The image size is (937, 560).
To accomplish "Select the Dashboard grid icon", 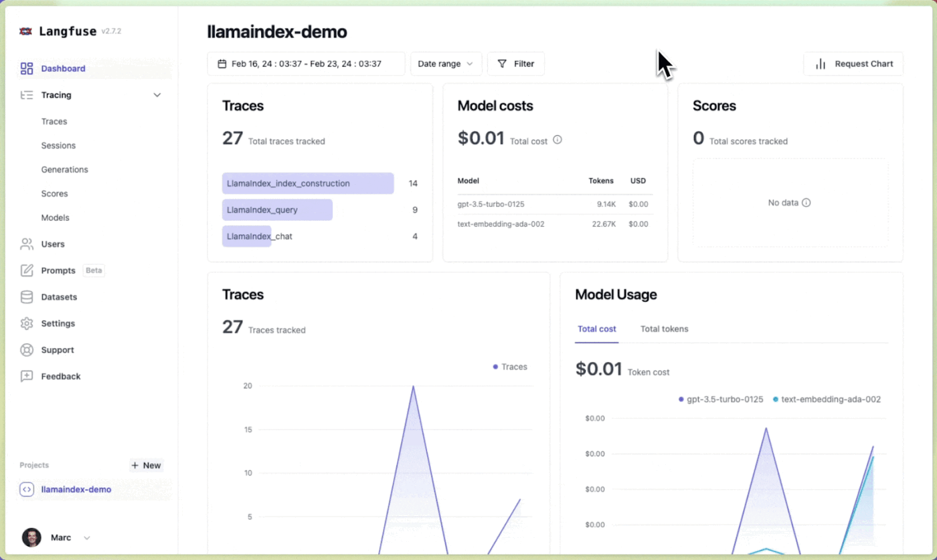I will (26, 68).
